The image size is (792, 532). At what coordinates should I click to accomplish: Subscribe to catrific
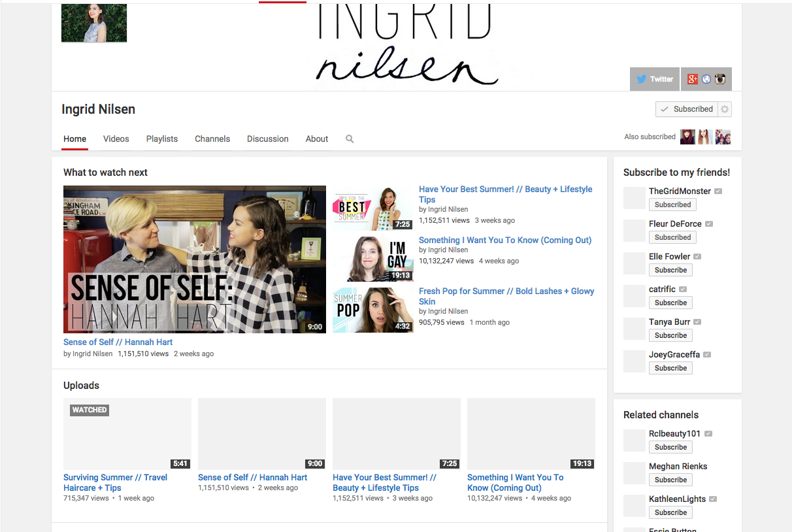(x=670, y=303)
